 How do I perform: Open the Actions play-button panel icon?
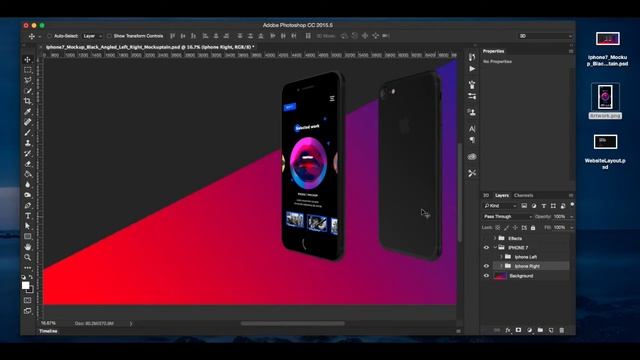click(472, 69)
